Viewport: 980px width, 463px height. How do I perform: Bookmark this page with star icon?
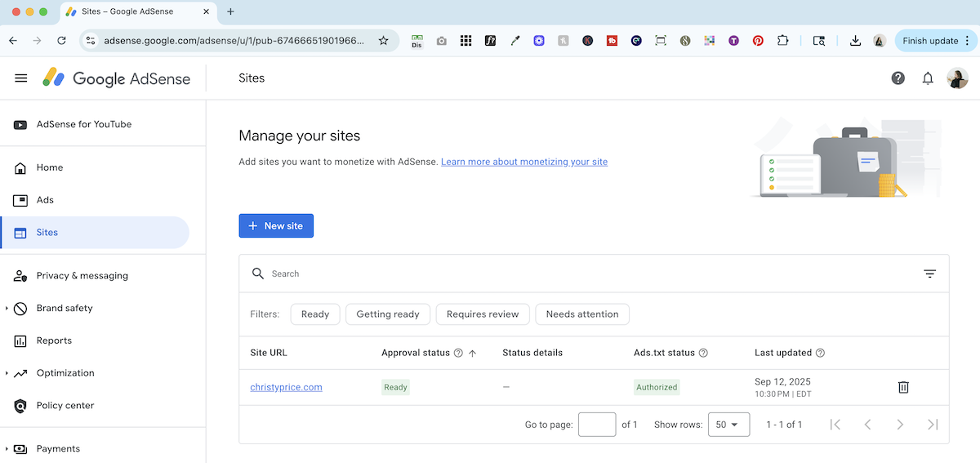pyautogui.click(x=383, y=40)
